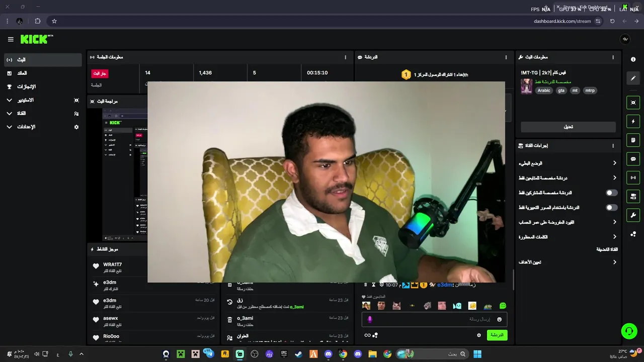The height and width of the screenshot is (362, 644).
Task: Click username e3dm in chat message
Action: (445, 285)
